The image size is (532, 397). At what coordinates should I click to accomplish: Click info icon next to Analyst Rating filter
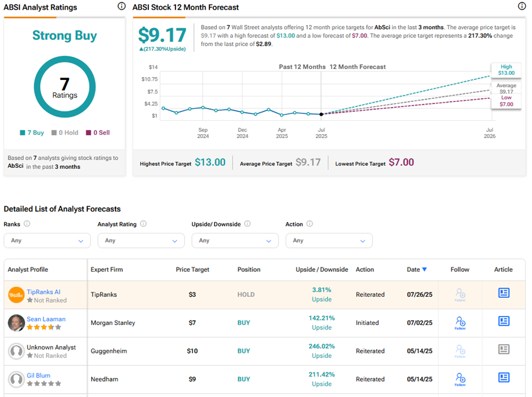pos(143,224)
